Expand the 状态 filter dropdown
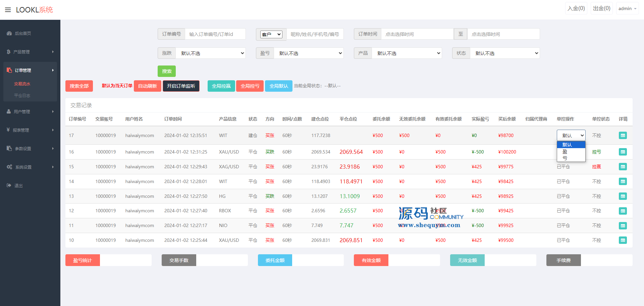Viewport: 644px width, 306px height. click(505, 53)
